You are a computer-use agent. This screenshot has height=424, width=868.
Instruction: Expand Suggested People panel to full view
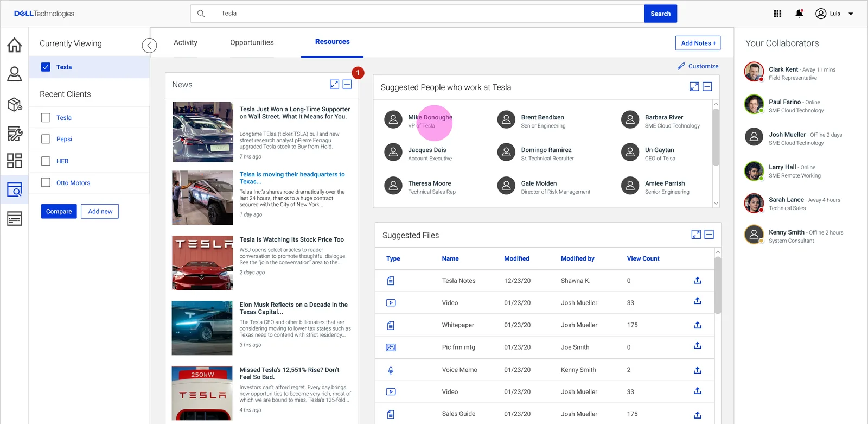694,86
